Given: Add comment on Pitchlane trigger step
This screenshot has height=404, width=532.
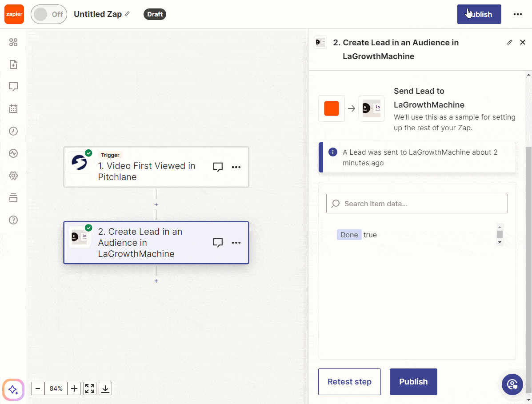Looking at the screenshot, I should 218,167.
